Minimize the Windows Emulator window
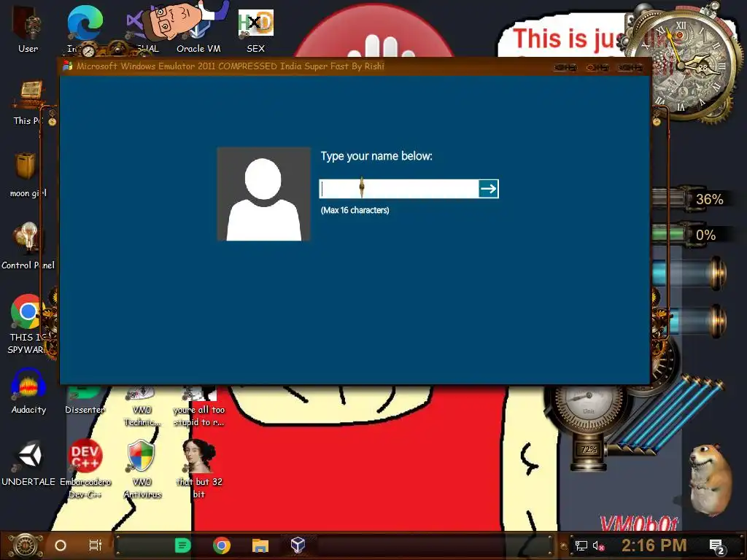Screen dimensions: 747x560 tap(565, 68)
